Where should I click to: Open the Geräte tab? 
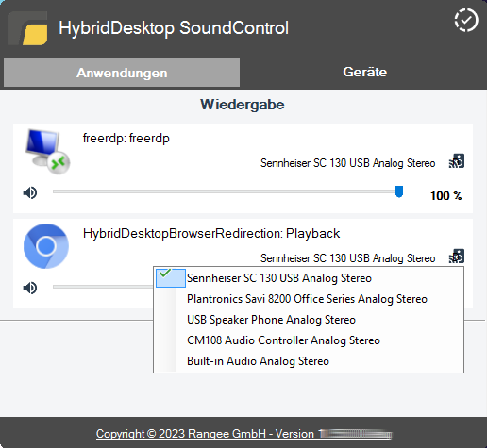(x=364, y=73)
